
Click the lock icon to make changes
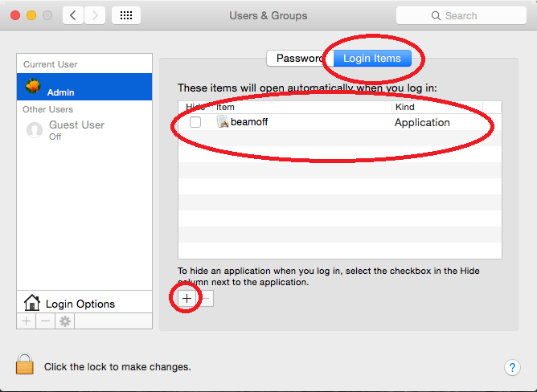(x=25, y=365)
